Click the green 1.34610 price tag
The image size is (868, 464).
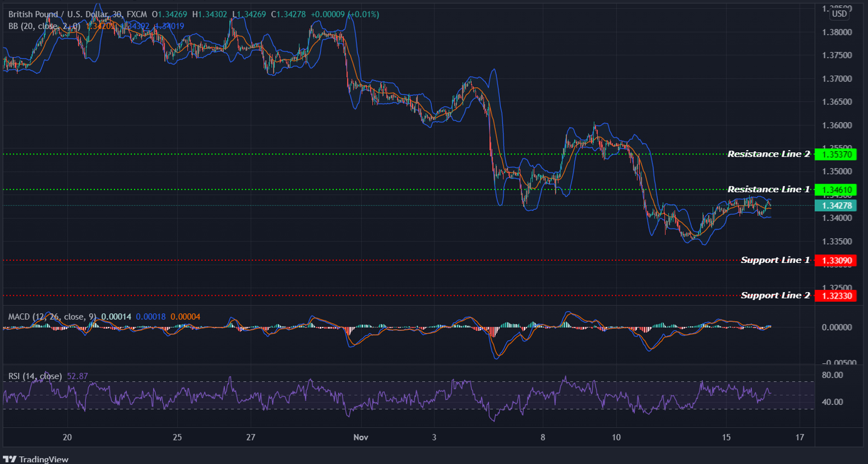click(x=836, y=190)
